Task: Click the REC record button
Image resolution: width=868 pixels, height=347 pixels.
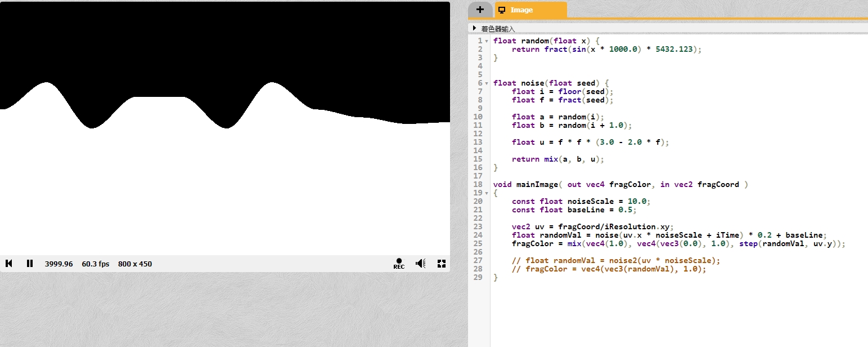Action: (x=399, y=264)
